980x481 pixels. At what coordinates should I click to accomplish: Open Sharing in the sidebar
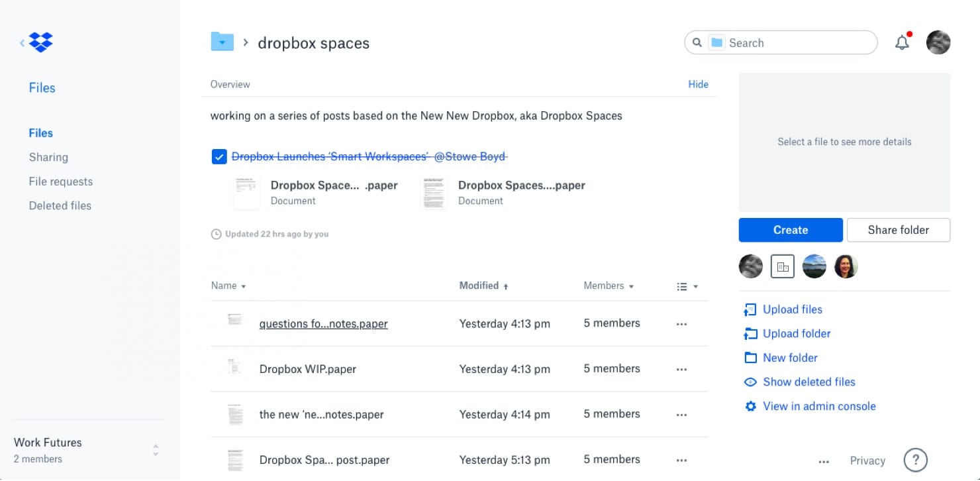pyautogui.click(x=48, y=157)
